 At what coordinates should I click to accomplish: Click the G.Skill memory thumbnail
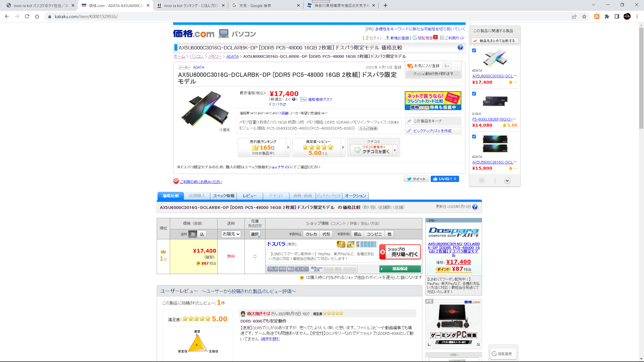click(495, 101)
